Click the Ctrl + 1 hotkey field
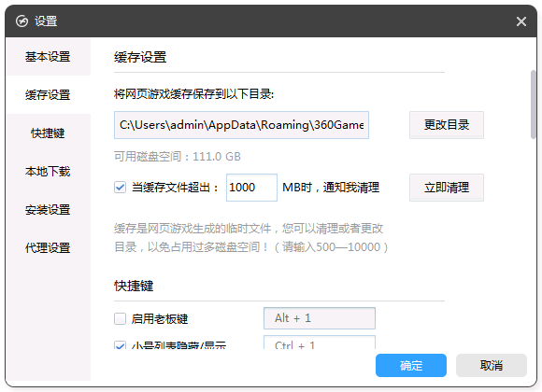542x392 pixels. (x=320, y=343)
